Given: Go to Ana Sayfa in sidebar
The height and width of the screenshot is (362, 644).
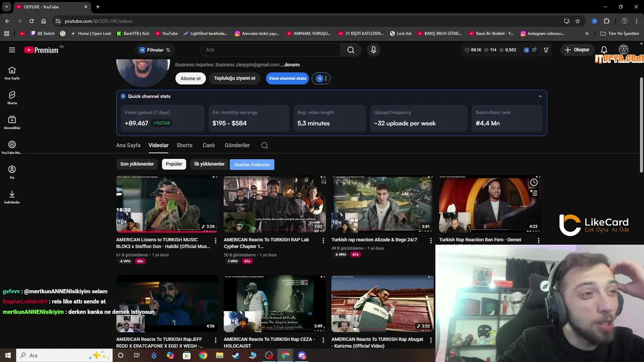Looking at the screenshot, I should point(12,73).
